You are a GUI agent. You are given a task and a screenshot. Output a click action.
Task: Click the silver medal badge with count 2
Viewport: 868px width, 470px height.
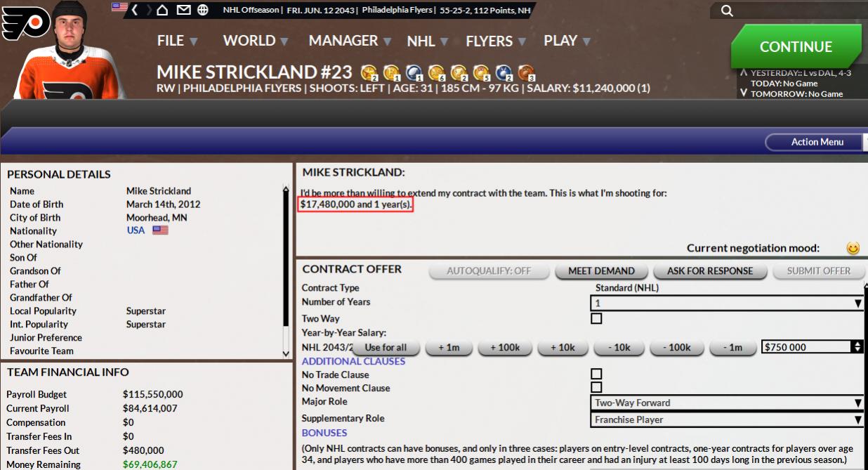tap(504, 72)
